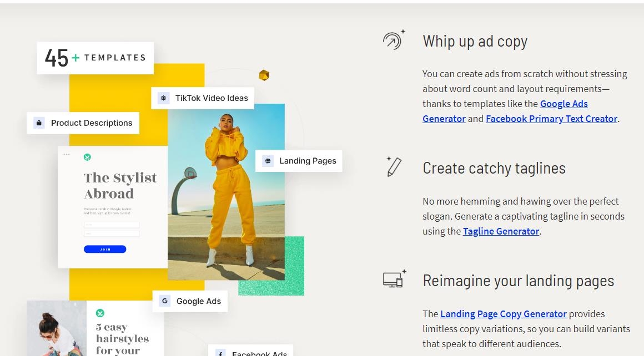Click the Whip up ad copy heading
The image size is (644, 356).
[475, 42]
